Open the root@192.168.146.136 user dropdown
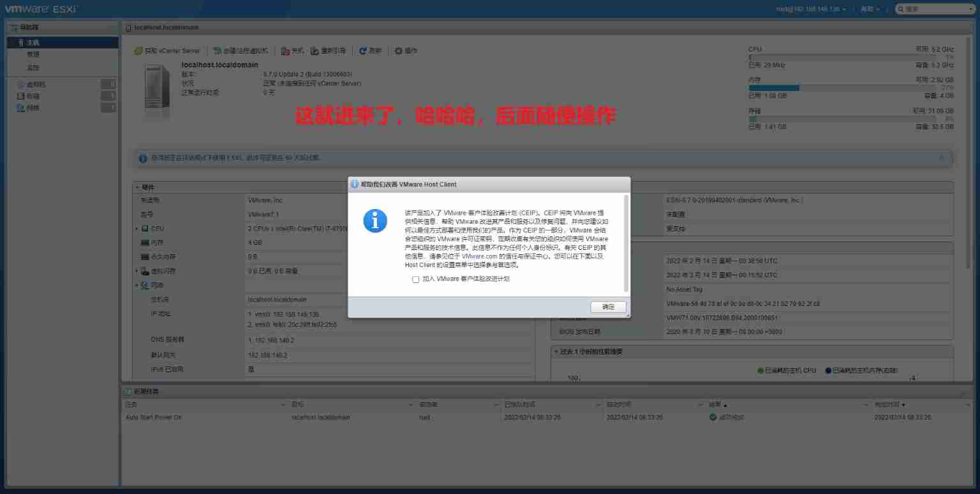Viewport: 980px width, 494px height. point(811,9)
